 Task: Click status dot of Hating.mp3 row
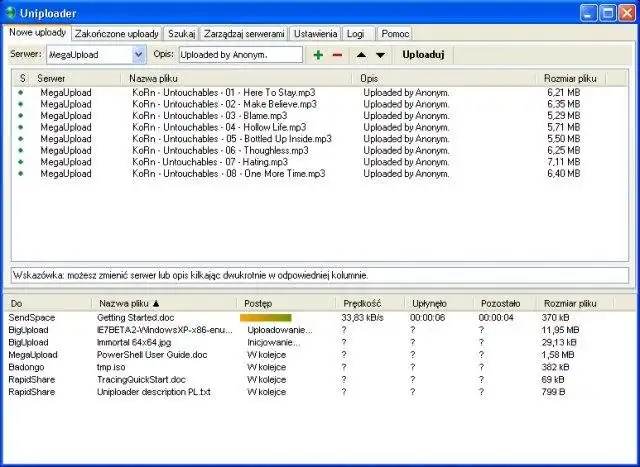(20, 162)
